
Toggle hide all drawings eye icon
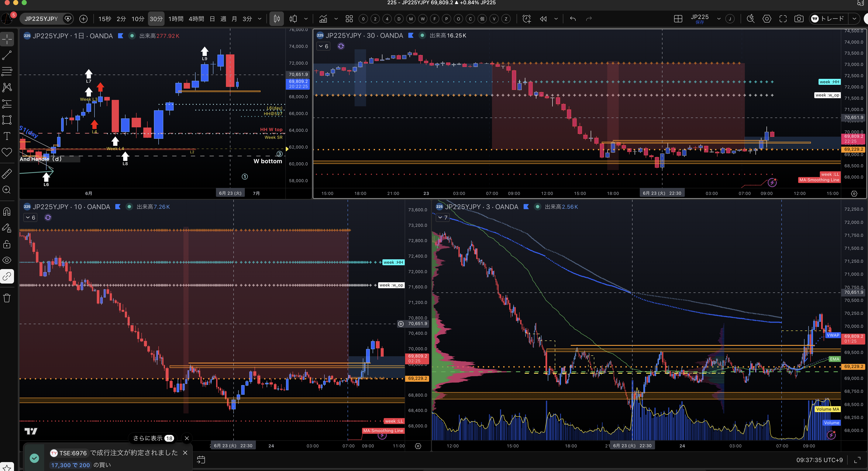pos(7,260)
